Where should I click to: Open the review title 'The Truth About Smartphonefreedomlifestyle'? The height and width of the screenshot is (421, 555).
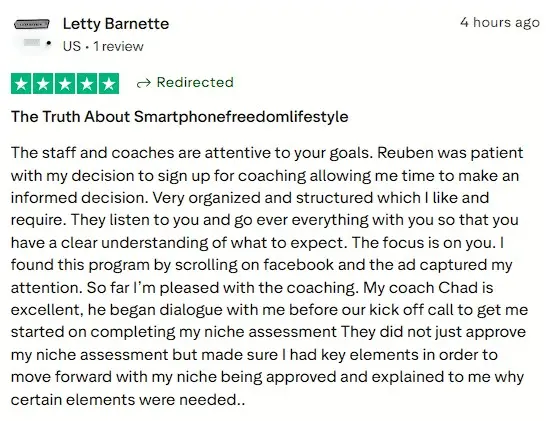[180, 117]
